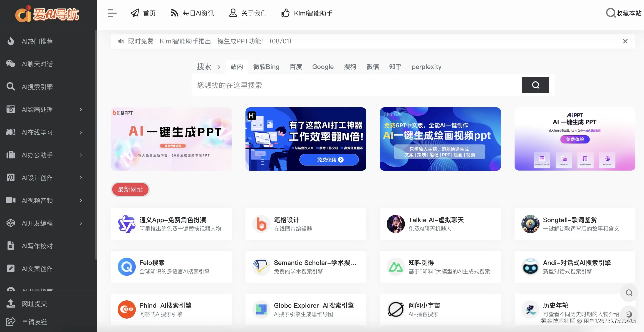
Task: Select the AI热门推荐 flame icon in sidebar
Action: 10,41
